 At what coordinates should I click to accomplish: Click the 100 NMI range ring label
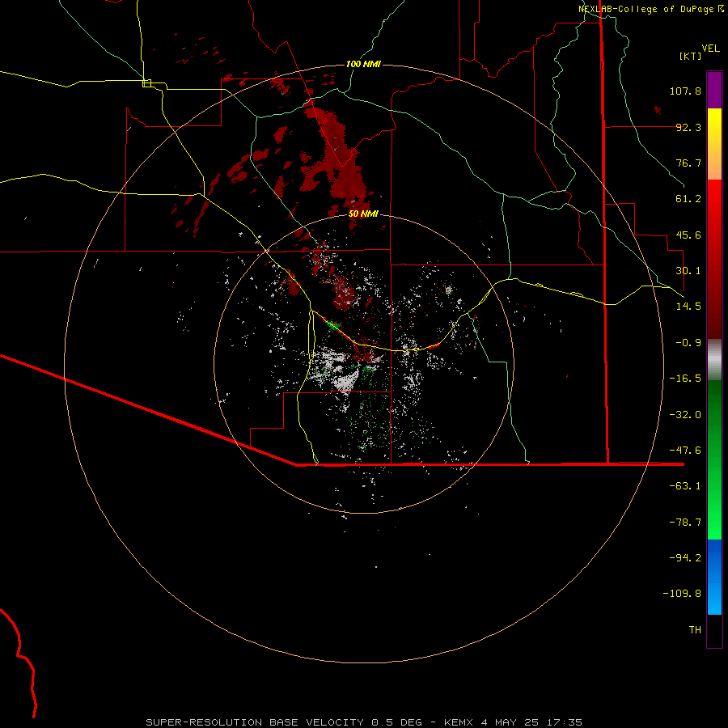(x=363, y=64)
